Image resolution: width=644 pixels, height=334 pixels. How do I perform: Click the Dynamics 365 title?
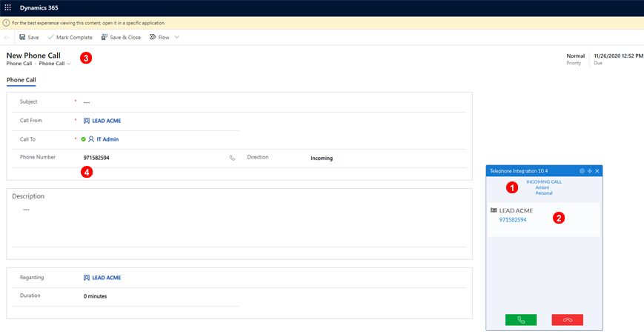(39, 8)
